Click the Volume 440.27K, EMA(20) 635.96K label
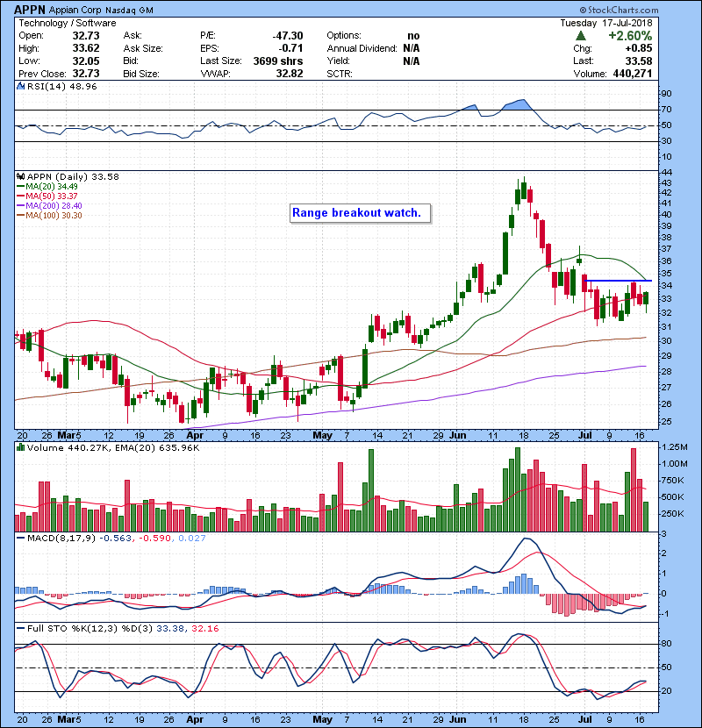The height and width of the screenshot is (728, 702). pyautogui.click(x=113, y=448)
